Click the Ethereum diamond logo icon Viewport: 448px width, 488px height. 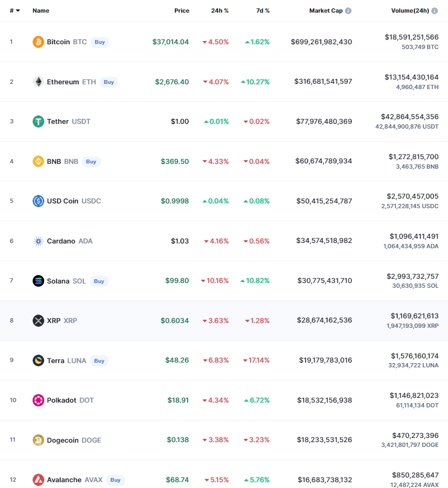pyautogui.click(x=38, y=82)
